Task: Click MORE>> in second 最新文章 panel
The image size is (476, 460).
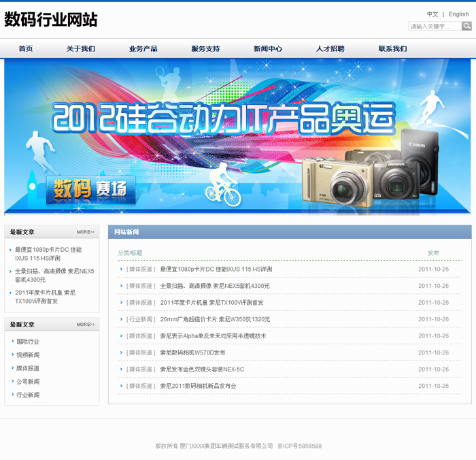Action: (85, 325)
